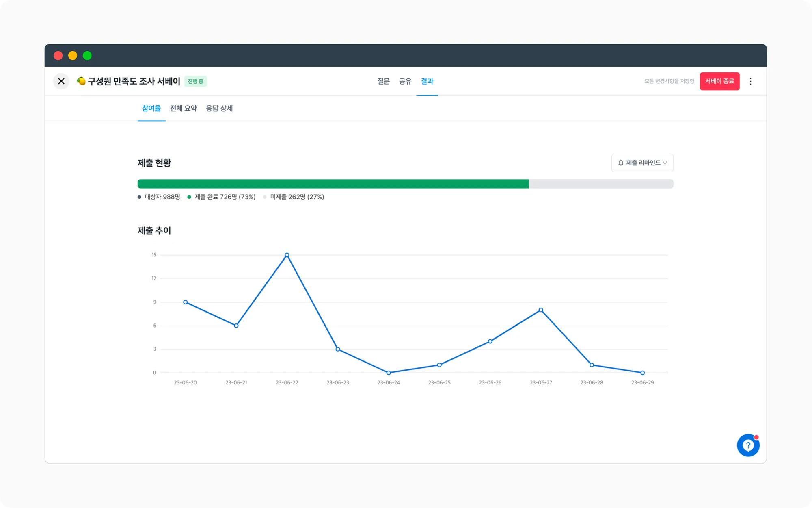Switch to the 공유 tab
Image resolution: width=812 pixels, height=508 pixels.
pyautogui.click(x=405, y=81)
